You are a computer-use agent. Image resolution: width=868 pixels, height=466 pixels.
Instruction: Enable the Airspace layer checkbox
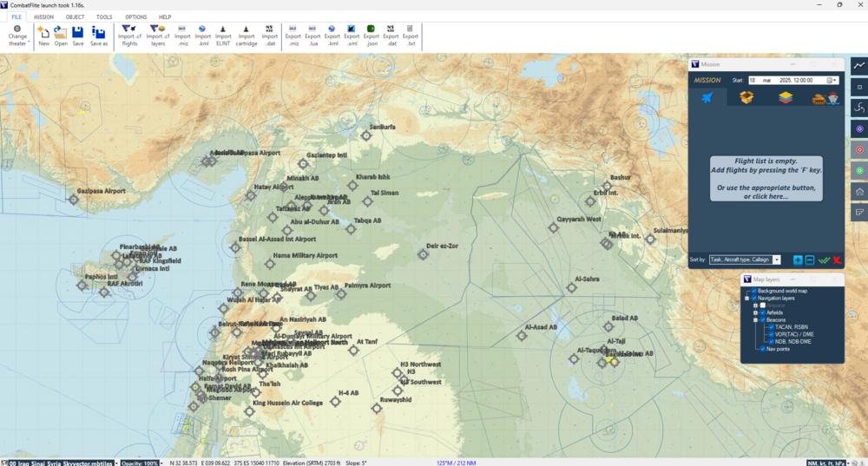tap(763, 305)
